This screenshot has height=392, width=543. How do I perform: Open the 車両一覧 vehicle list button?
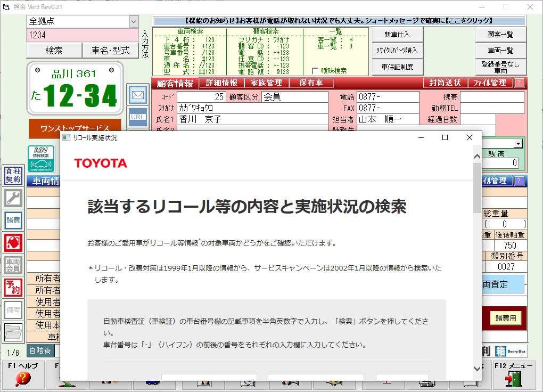(x=501, y=50)
